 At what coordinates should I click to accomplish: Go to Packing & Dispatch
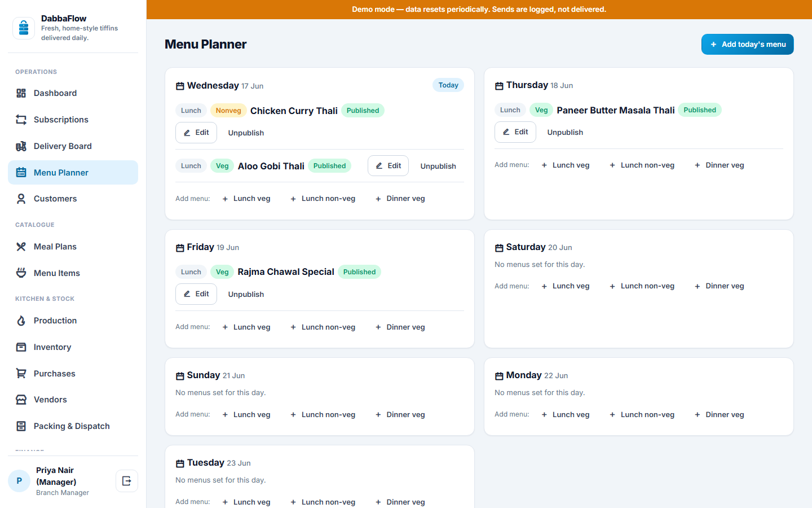(x=73, y=426)
